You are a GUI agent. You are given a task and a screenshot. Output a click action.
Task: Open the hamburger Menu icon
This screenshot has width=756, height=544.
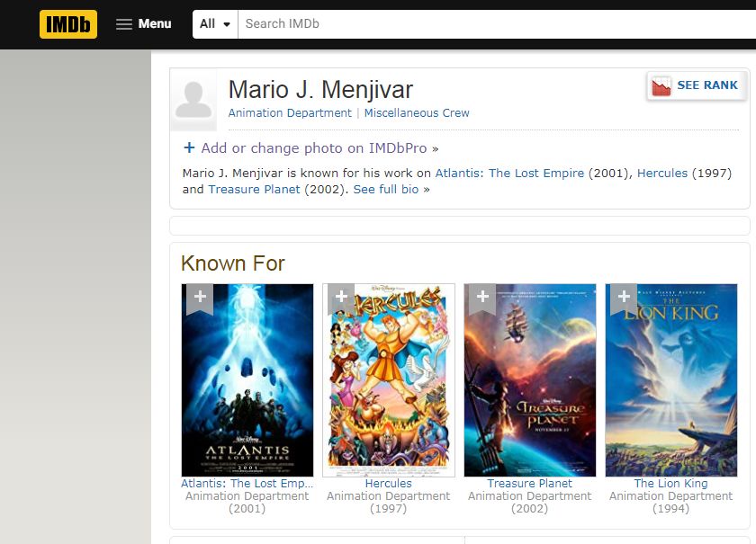coord(124,24)
